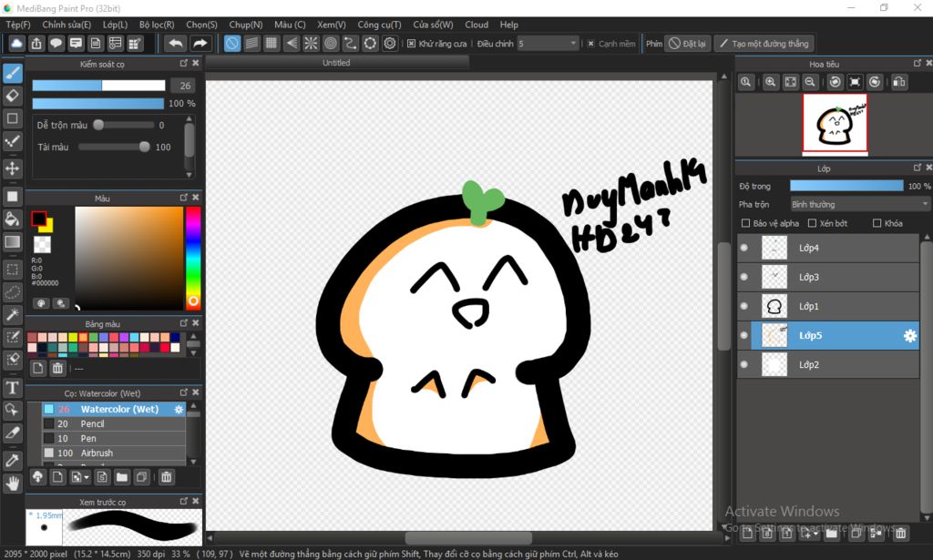Viewport: 933px width, 560px height.
Task: Click the canvas vertical scroll-up arrow
Action: pos(724,76)
